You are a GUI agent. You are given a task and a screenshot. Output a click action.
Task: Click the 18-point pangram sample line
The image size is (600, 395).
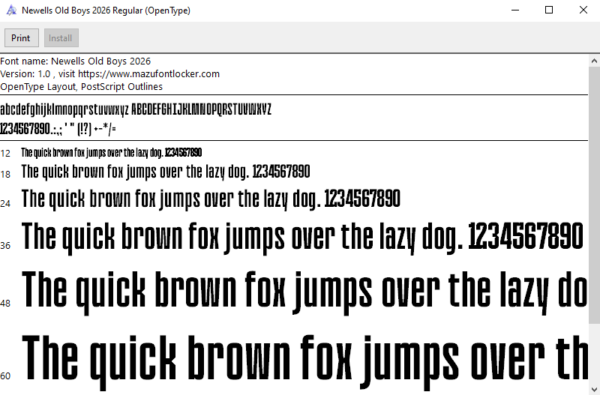[x=166, y=172]
